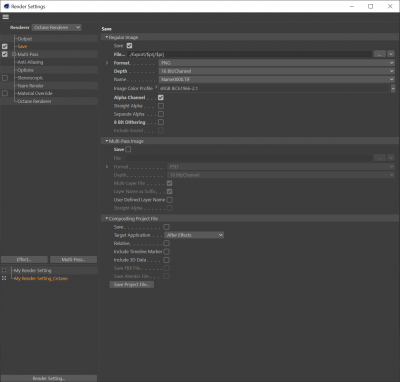
Task: Expand the Regular Image Format options arrow
Action: tap(107, 63)
